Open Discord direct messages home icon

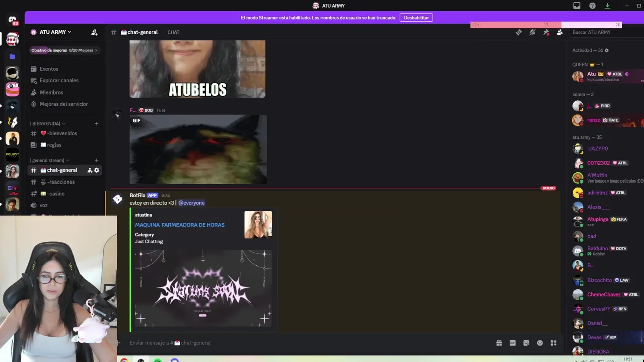(x=12, y=20)
